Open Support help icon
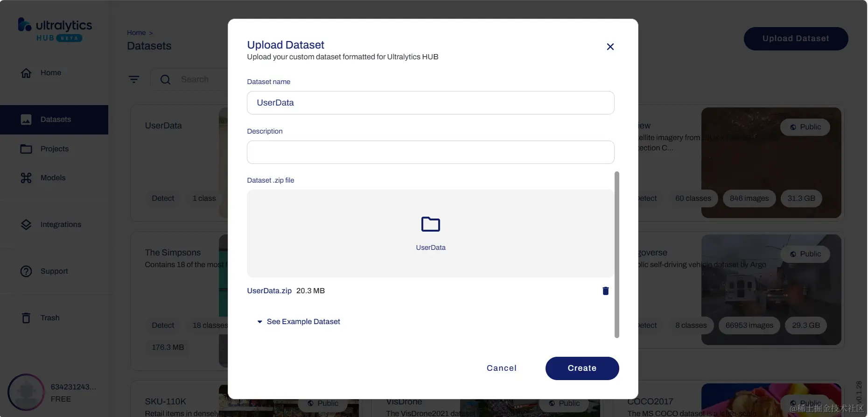This screenshot has height=417, width=868. (x=26, y=271)
